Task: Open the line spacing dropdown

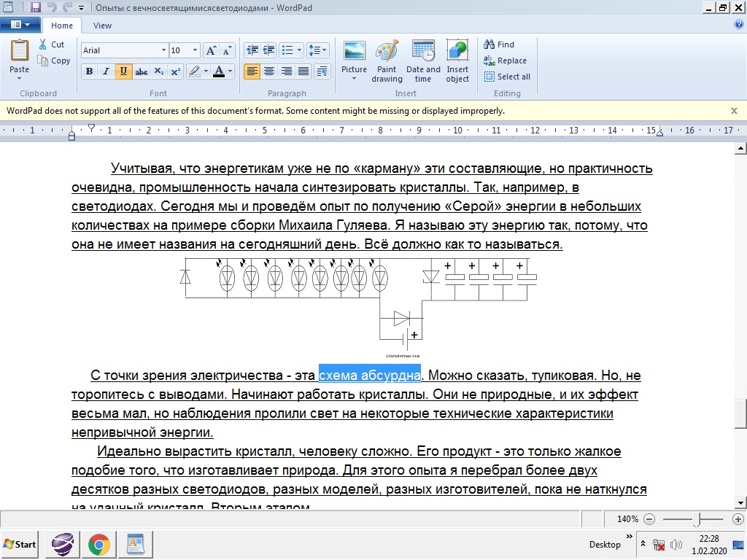Action: coord(318,50)
